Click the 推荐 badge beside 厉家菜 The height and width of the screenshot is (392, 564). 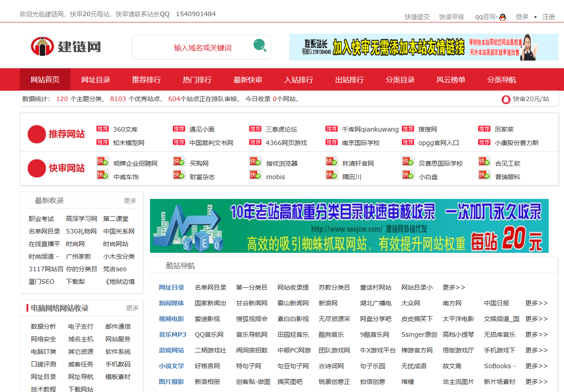click(x=484, y=129)
